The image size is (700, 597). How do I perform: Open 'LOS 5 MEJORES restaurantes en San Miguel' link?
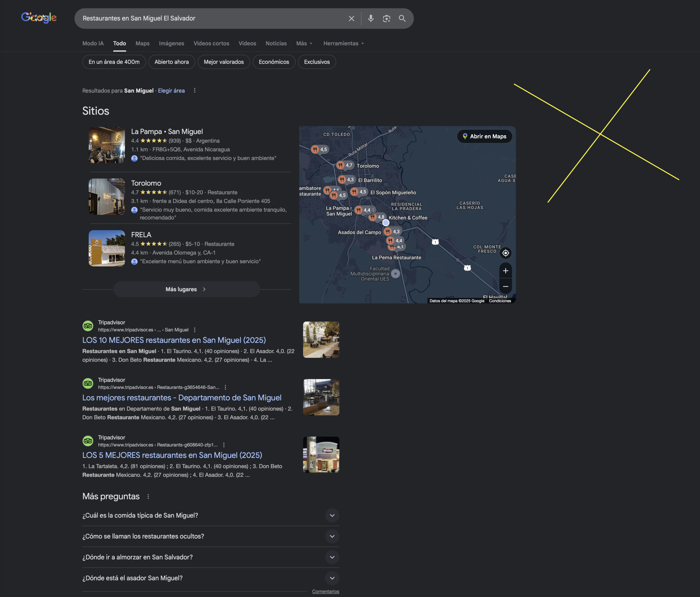point(172,455)
